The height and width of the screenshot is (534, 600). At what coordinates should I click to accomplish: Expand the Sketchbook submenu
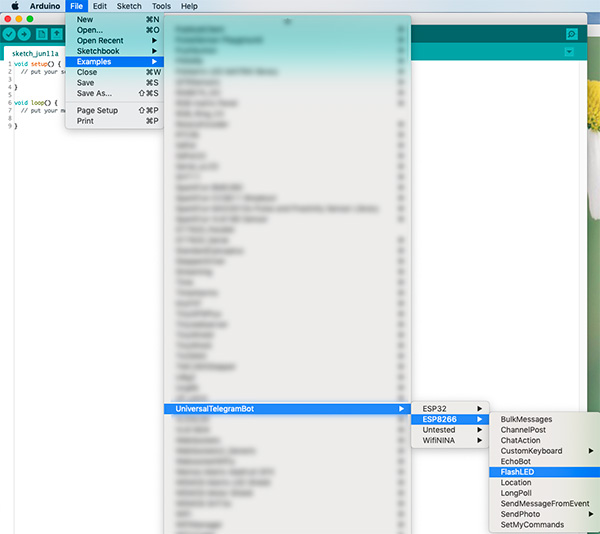coord(114,51)
